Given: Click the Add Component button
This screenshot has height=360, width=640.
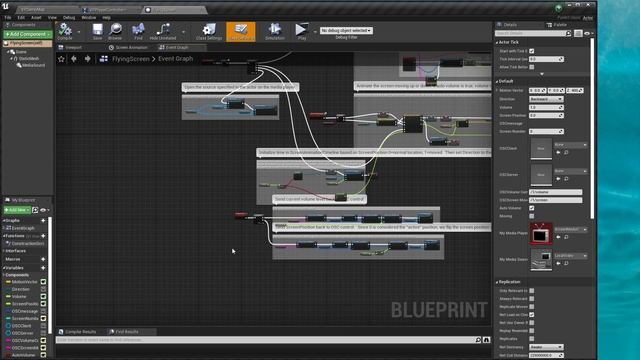Looking at the screenshot, I should coord(27,34).
